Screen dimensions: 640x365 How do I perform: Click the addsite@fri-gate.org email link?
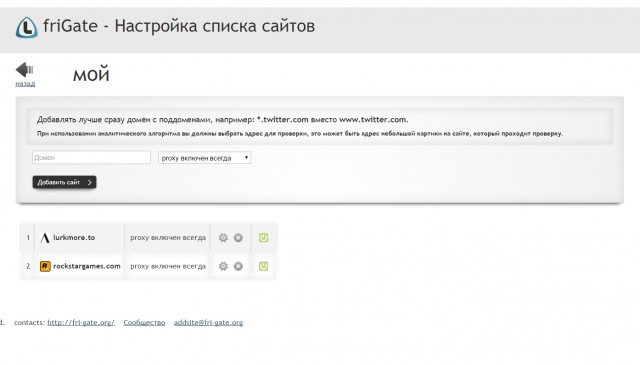(208, 323)
